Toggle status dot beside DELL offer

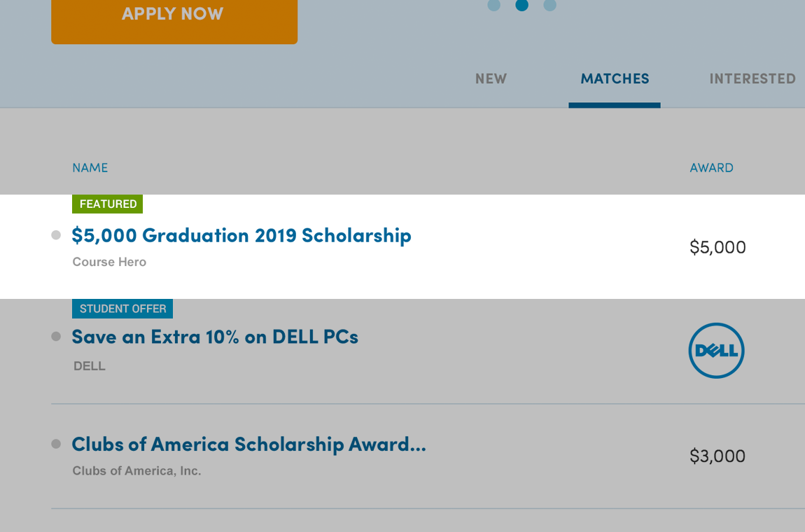point(56,337)
